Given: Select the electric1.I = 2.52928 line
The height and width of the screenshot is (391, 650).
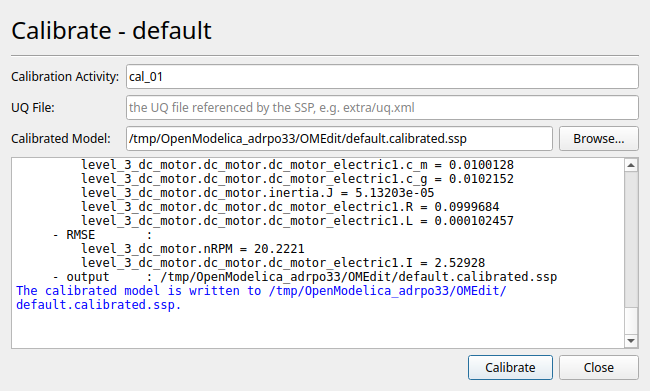Looking at the screenshot, I should click(x=283, y=263).
